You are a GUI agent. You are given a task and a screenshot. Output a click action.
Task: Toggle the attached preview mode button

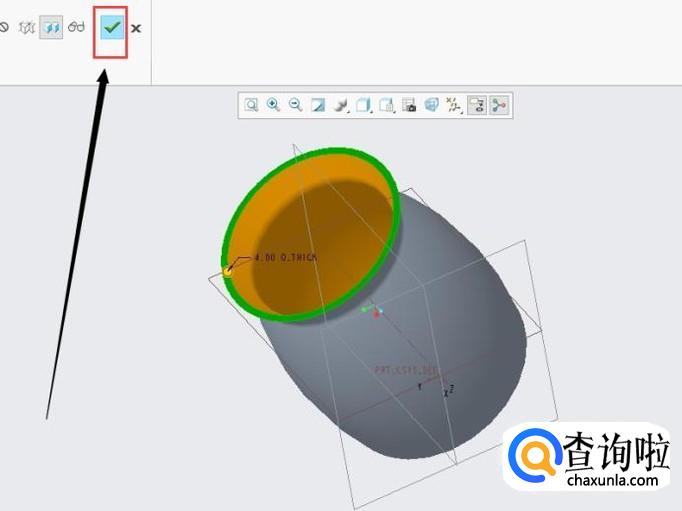[51, 27]
